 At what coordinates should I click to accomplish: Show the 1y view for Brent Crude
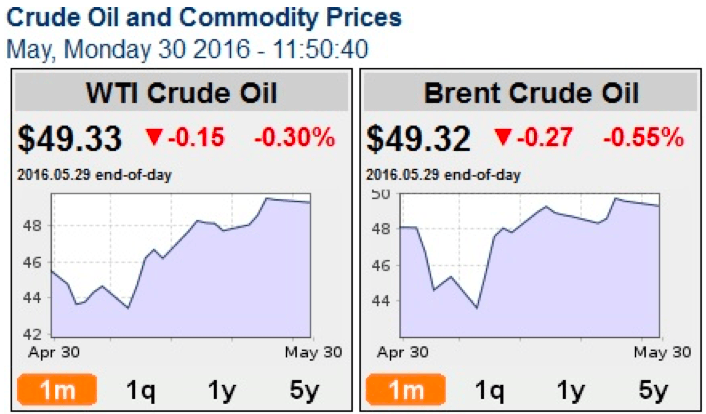tap(571, 390)
